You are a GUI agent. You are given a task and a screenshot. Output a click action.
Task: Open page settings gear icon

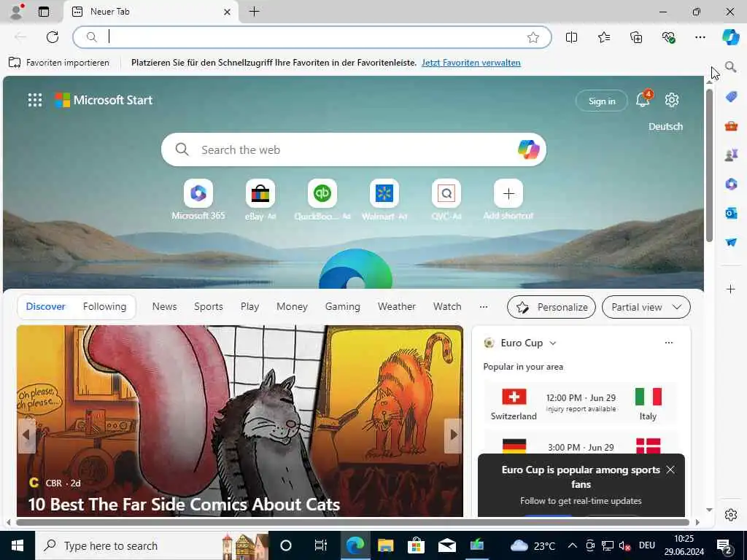point(672,100)
